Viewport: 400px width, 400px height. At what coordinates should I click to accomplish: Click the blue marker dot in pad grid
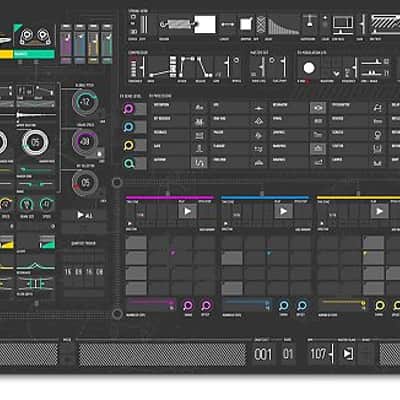tap(269, 253)
